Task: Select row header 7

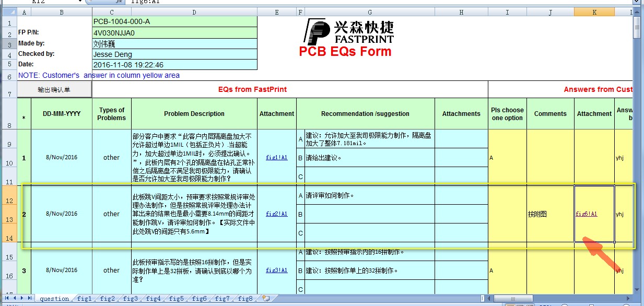Action: 9,89
